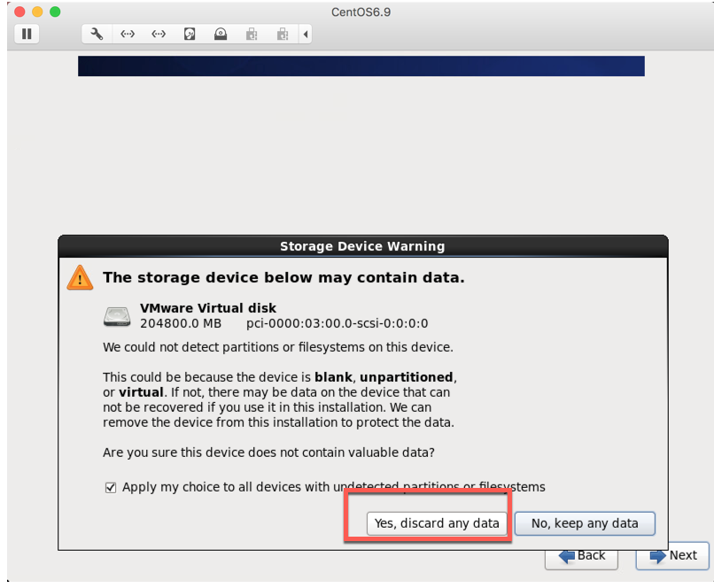Click the CD/DVD drive toolbar icon
714x588 pixels.
(221, 34)
